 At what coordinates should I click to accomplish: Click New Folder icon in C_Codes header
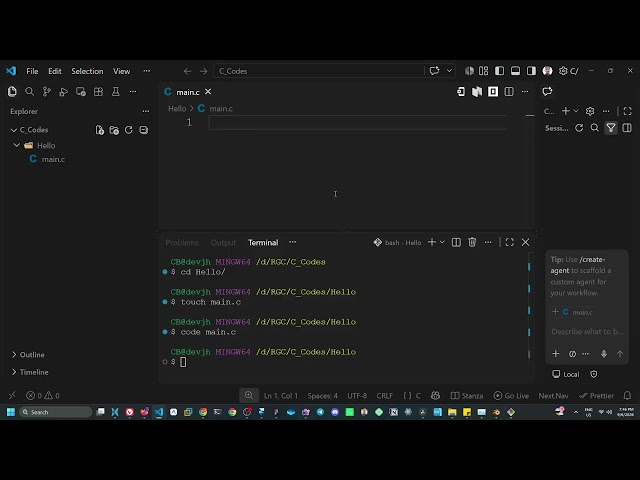pyautogui.click(x=114, y=130)
